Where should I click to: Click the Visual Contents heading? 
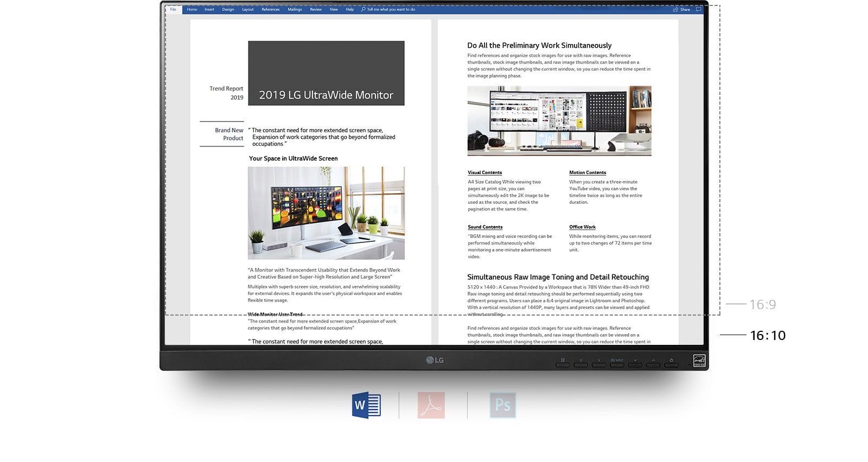pyautogui.click(x=485, y=172)
